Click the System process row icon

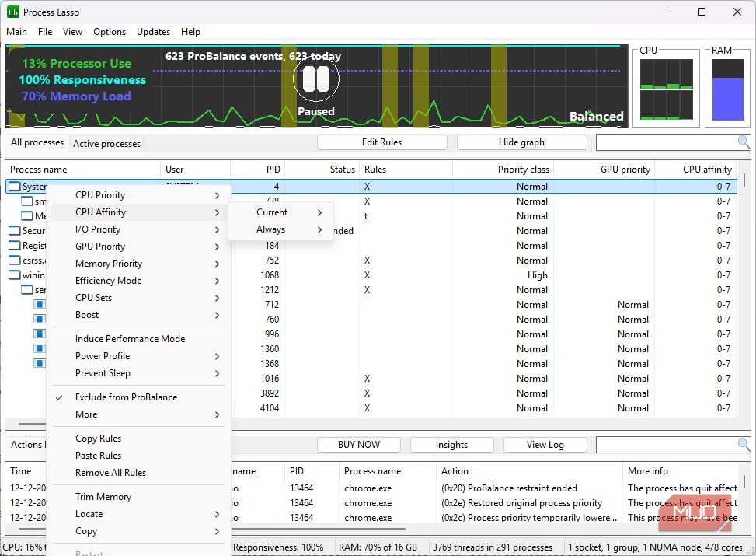(x=15, y=187)
